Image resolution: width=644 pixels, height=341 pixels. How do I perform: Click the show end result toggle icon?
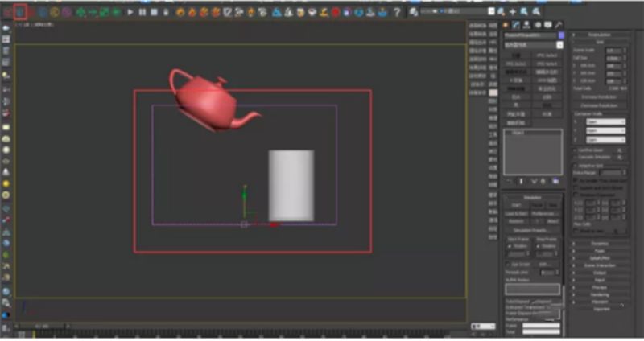[521, 181]
